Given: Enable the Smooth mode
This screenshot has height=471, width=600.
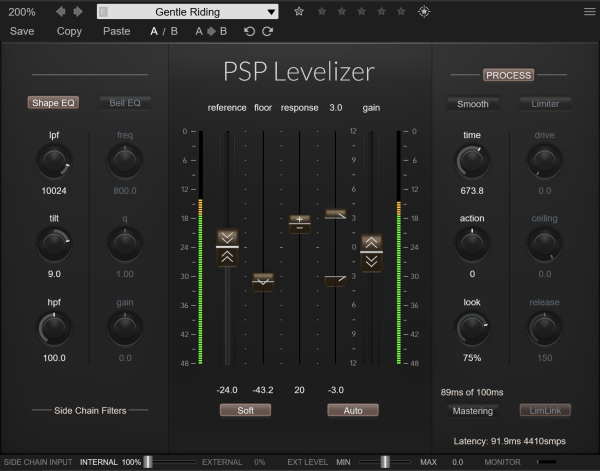Looking at the screenshot, I should [473, 104].
